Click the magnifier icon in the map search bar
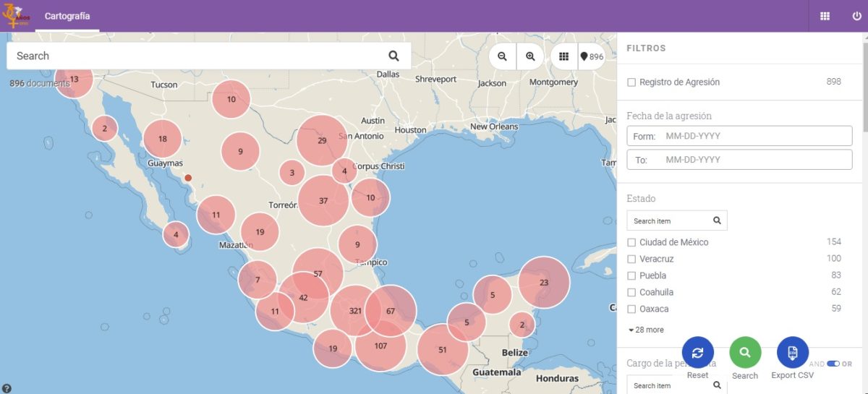Image resolution: width=868 pixels, height=394 pixels. 393,56
